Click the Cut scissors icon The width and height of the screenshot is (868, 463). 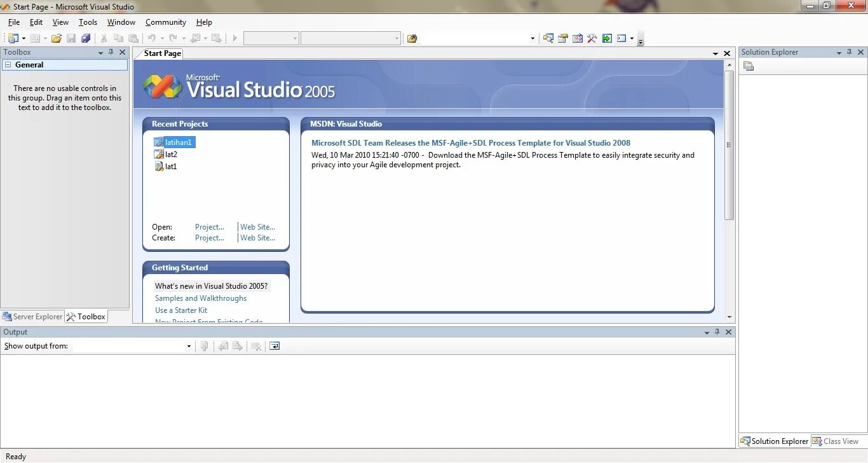[x=104, y=38]
